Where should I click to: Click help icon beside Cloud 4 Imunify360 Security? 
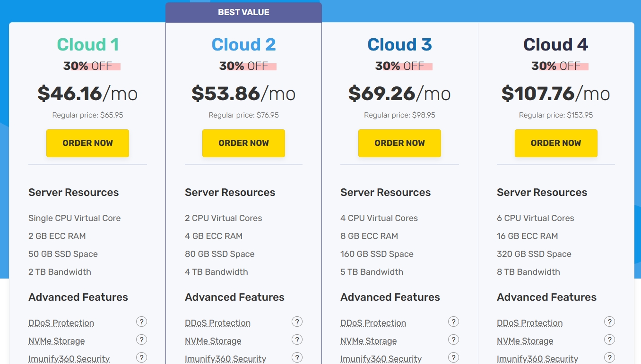click(609, 358)
